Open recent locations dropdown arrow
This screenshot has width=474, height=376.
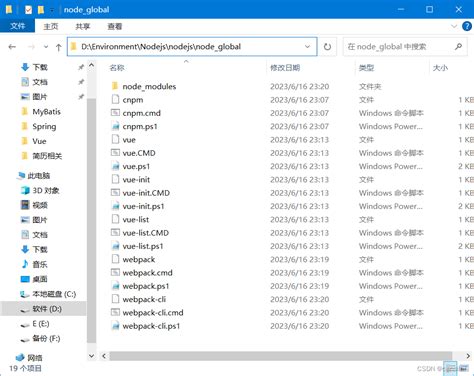click(x=46, y=47)
